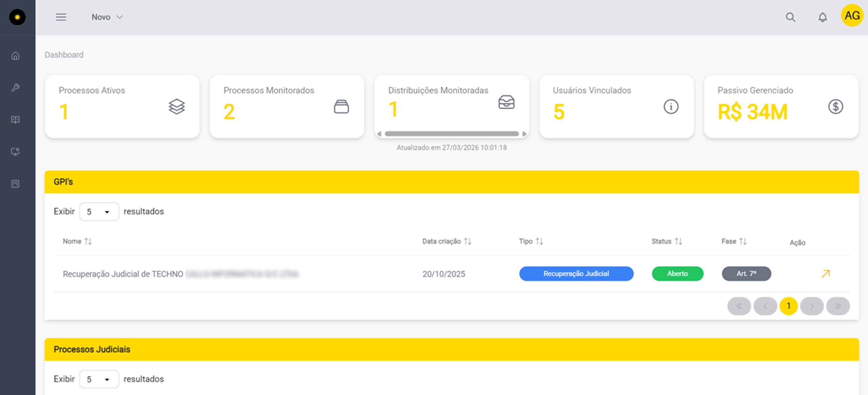The width and height of the screenshot is (868, 395).
Task: Open the orange arrow action for TECHNO row
Action: pyautogui.click(x=825, y=274)
